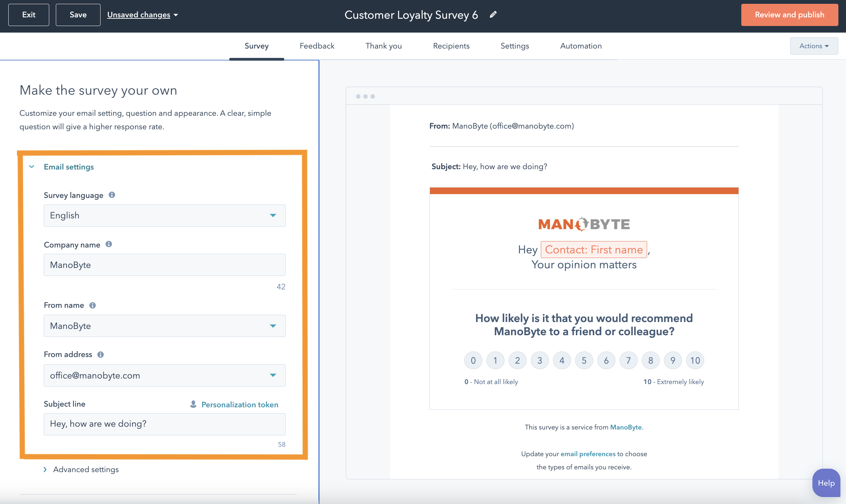Image resolution: width=846 pixels, height=504 pixels.
Task: Switch to the Recipients tab
Action: pos(451,46)
